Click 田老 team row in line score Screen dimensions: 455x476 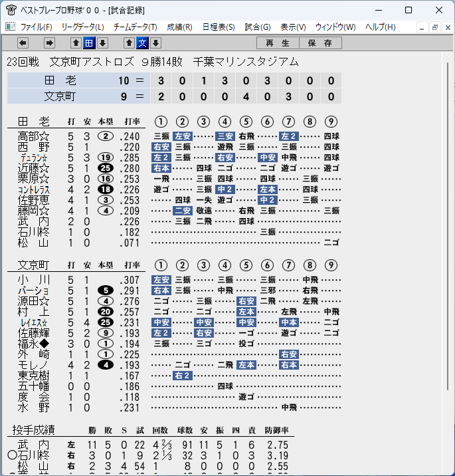click(174, 80)
